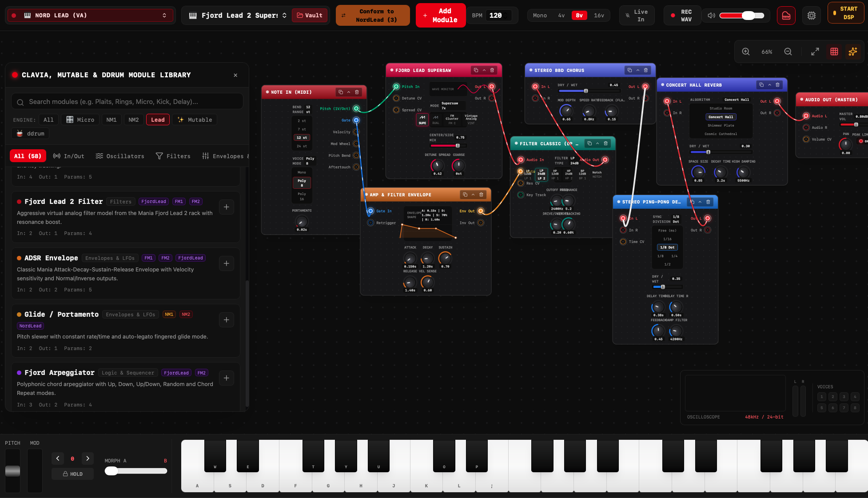Click the auto-arrange sparkle icon
Image resolution: width=868 pixels, height=498 pixels.
pos(853,52)
